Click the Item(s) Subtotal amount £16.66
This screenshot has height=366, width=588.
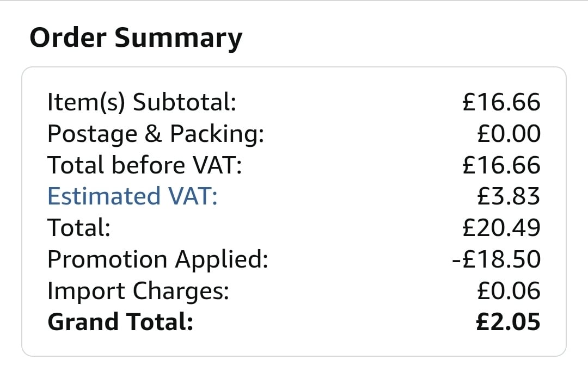[501, 102]
